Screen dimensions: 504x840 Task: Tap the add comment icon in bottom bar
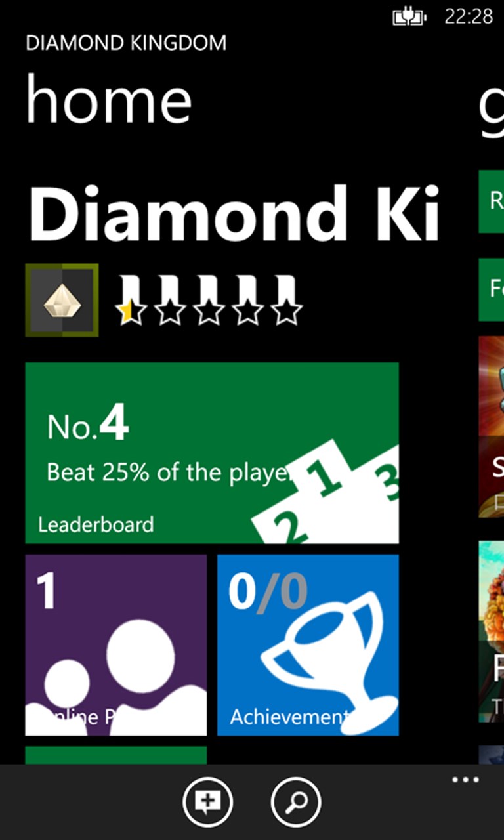click(208, 802)
